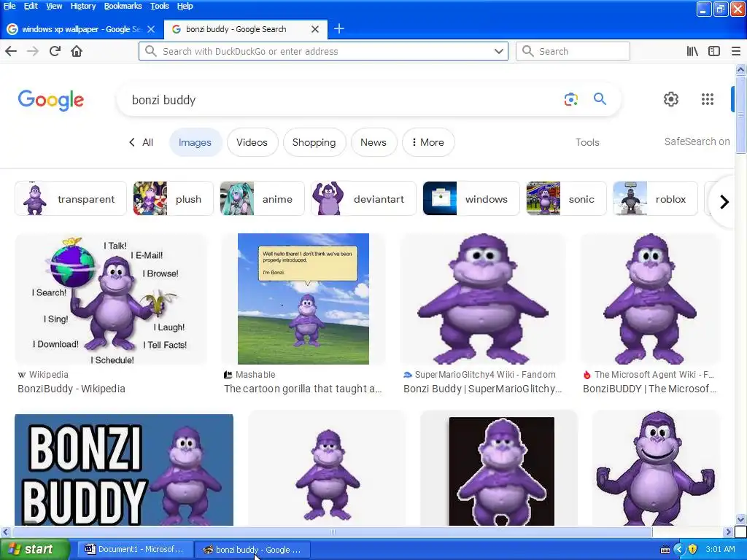The image size is (747, 560).
Task: Click the Google logo
Action: pos(51,100)
